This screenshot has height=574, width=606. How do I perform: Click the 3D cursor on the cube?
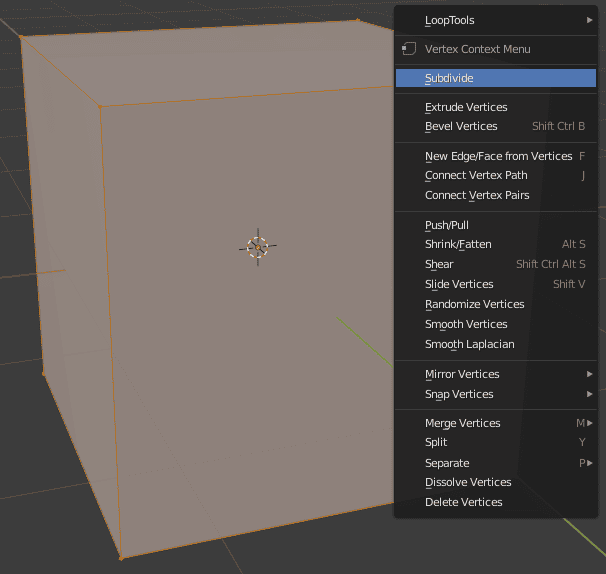258,247
